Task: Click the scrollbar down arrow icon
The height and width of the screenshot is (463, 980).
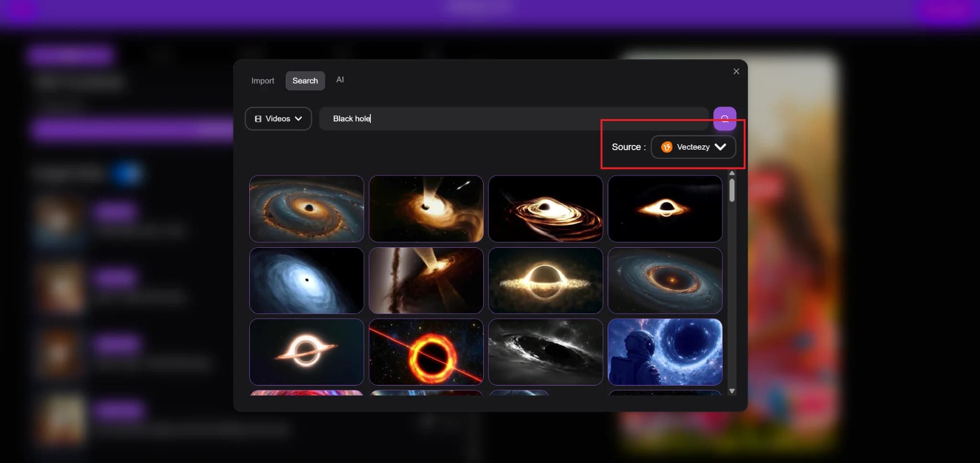Action: tap(732, 391)
